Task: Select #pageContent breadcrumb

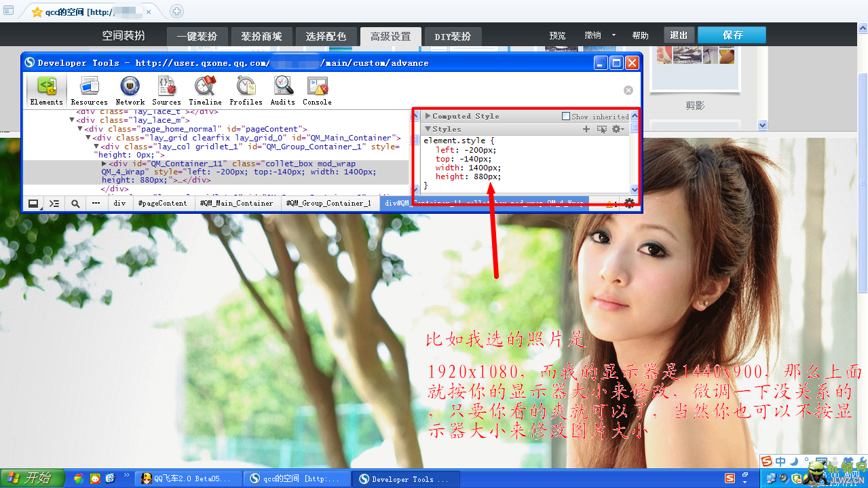Action: pos(162,203)
